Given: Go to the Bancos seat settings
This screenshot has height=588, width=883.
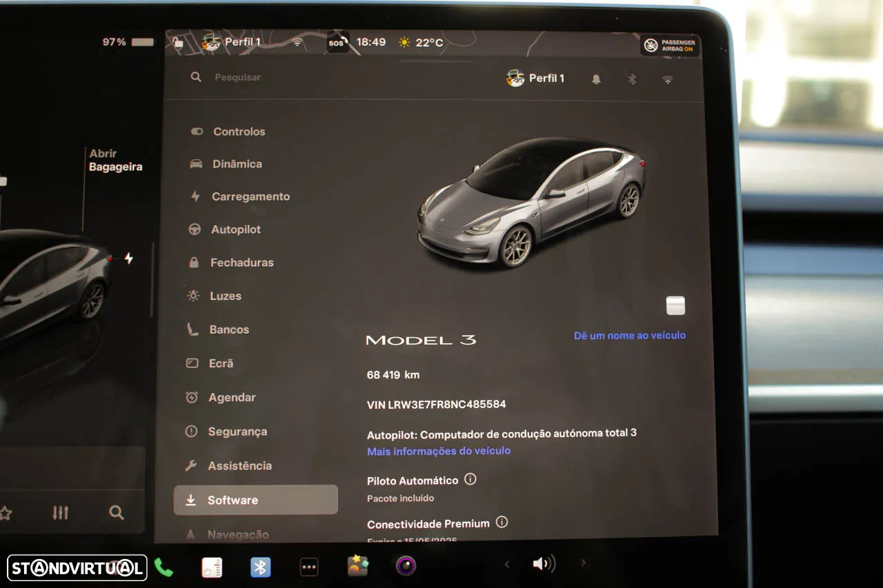Looking at the screenshot, I should point(218,330).
